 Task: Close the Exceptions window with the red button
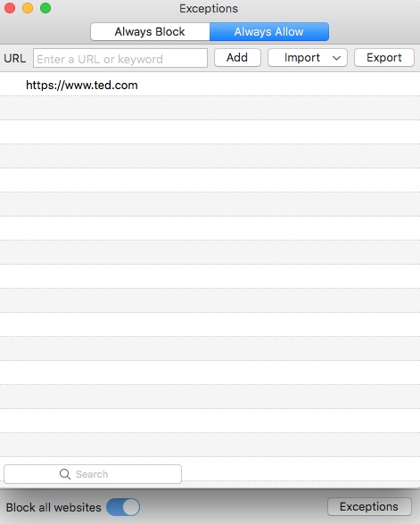click(x=10, y=8)
